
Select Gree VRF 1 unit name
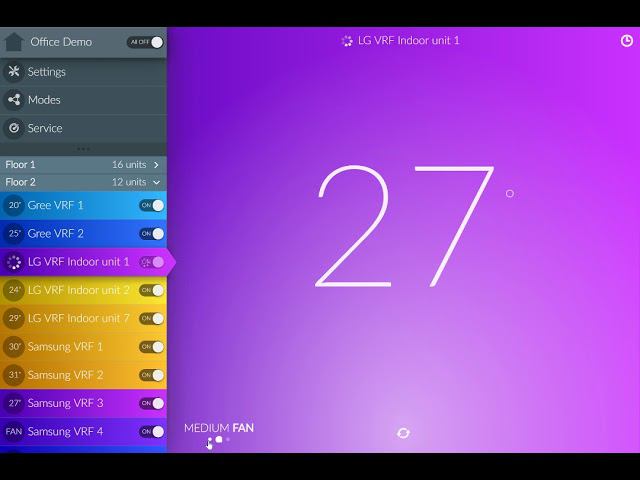pos(55,205)
